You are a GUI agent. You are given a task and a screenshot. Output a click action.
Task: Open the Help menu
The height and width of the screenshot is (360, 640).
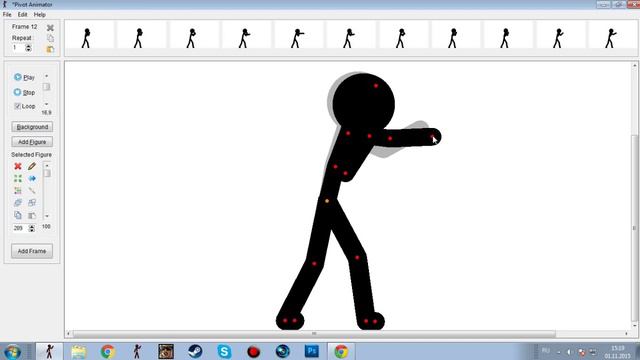click(40, 14)
